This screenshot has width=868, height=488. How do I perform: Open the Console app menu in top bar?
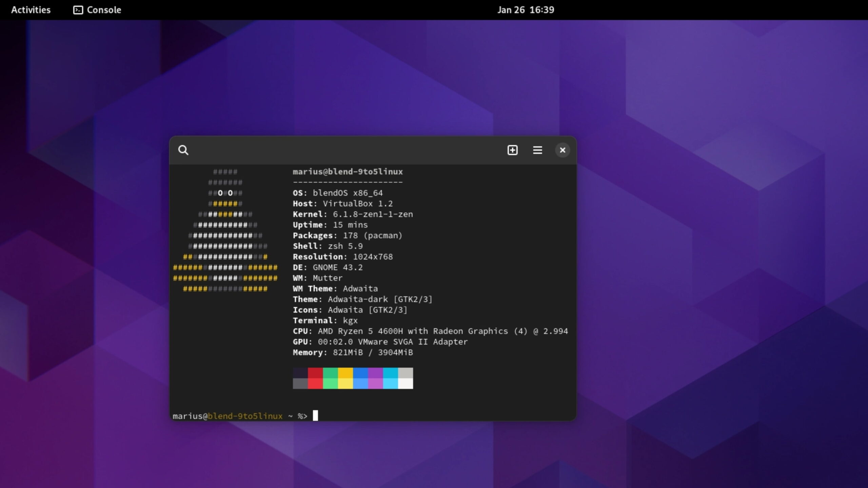(97, 10)
